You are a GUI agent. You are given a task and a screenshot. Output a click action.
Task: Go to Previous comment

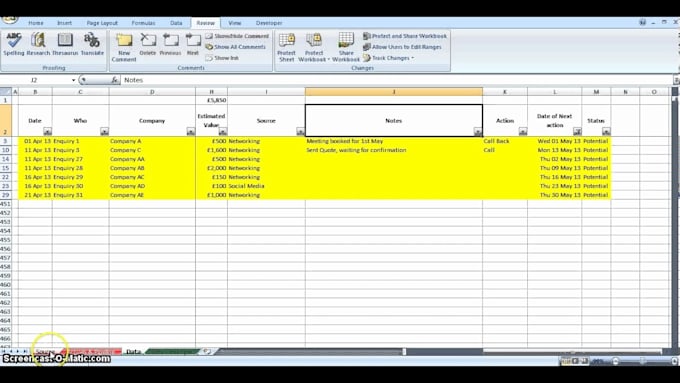point(170,44)
